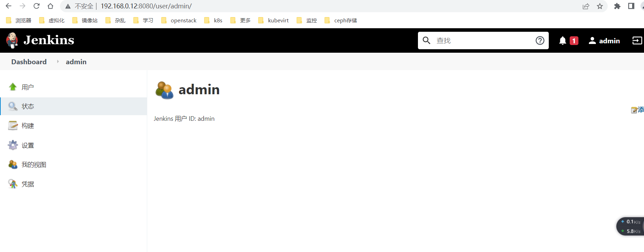The height and width of the screenshot is (252, 644).
Task: Click the admin user avatar icon
Action: pyautogui.click(x=164, y=90)
